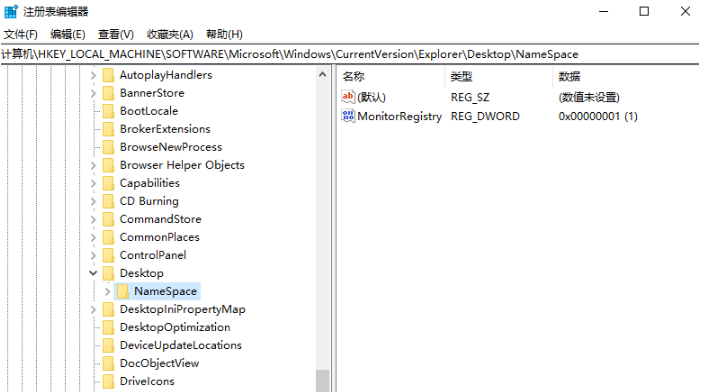
Task: Expand the BannerStore key
Action: [x=93, y=93]
